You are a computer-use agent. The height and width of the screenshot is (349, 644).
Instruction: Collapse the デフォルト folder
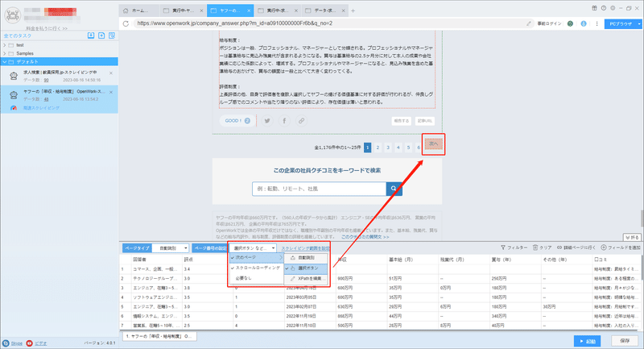(x=5, y=62)
